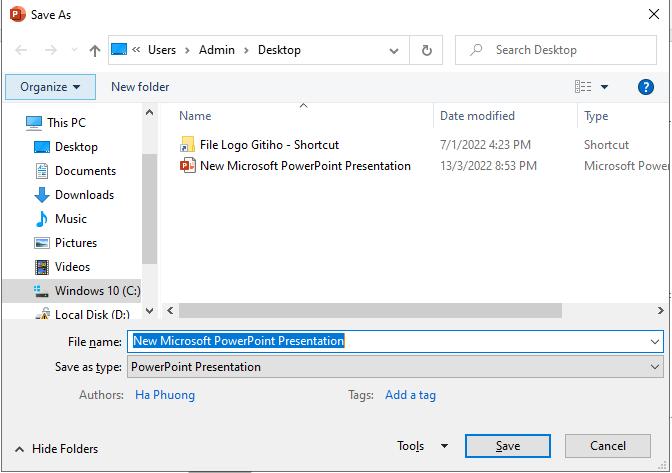Click the PowerPoint icon in title bar
The height and width of the screenshot is (473, 672).
pos(18,15)
